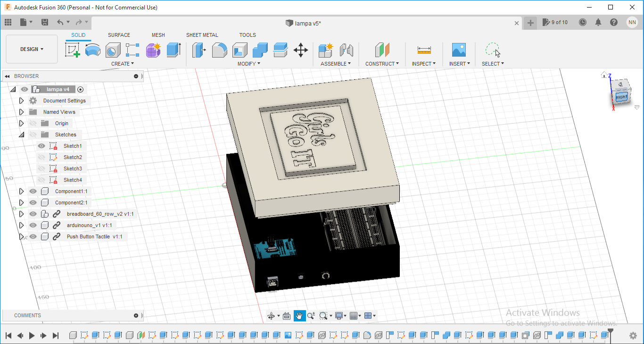Toggle visibility of Component1:1
The image size is (644, 344).
(32, 191)
